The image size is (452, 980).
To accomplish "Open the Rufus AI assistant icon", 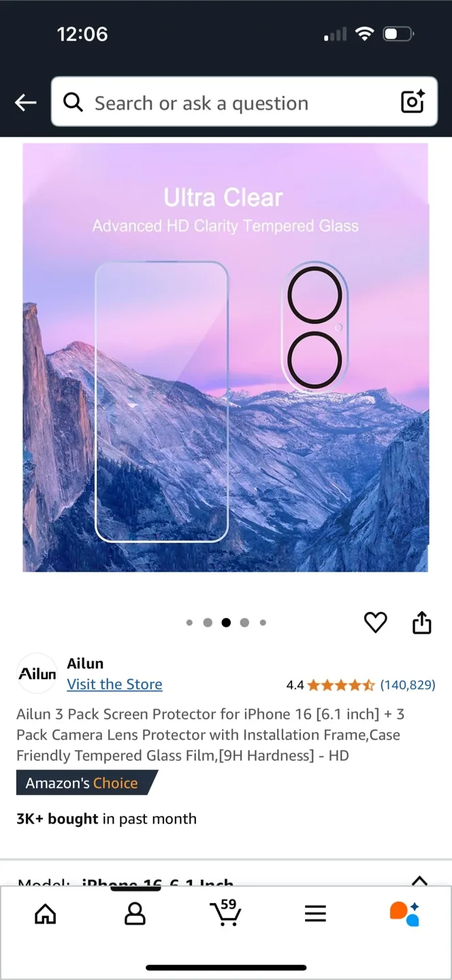I will coord(404,913).
